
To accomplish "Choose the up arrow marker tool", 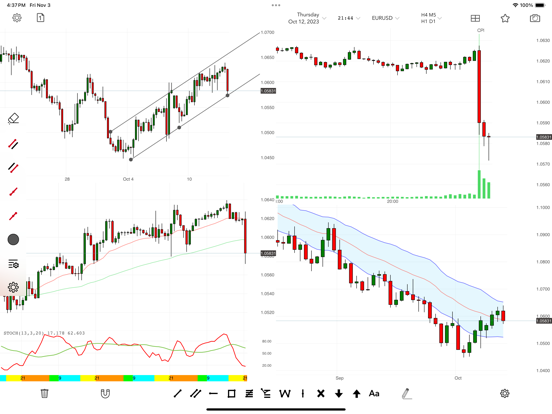I will 357,394.
